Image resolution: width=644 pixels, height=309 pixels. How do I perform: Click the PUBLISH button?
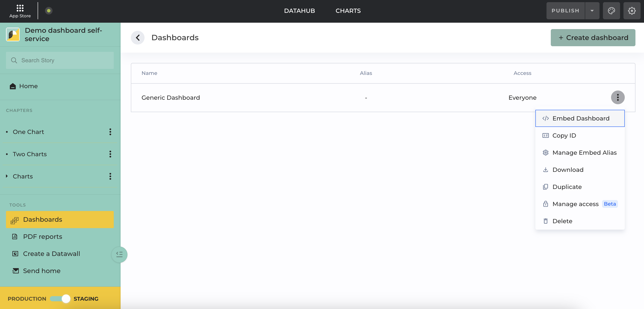click(x=566, y=11)
